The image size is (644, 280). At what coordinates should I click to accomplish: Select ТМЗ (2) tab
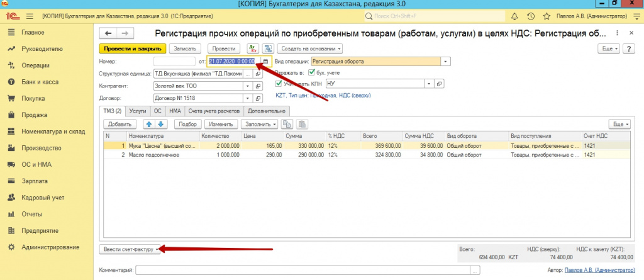pos(113,111)
